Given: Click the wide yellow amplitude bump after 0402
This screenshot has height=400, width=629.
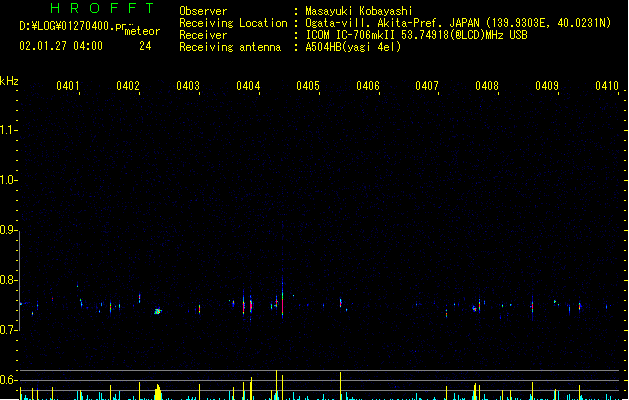Looking at the screenshot, I should [x=158, y=392].
